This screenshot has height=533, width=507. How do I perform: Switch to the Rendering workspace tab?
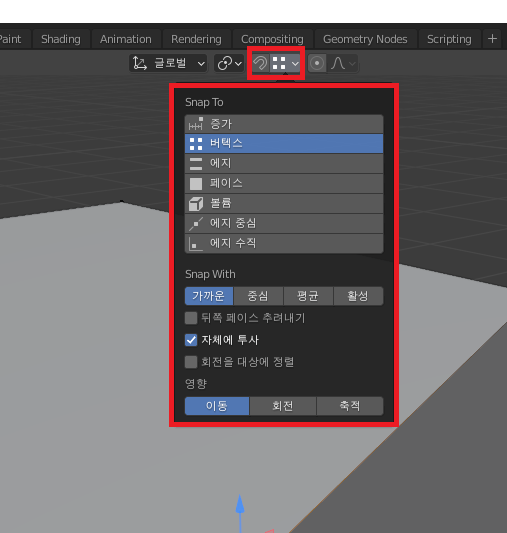[196, 39]
